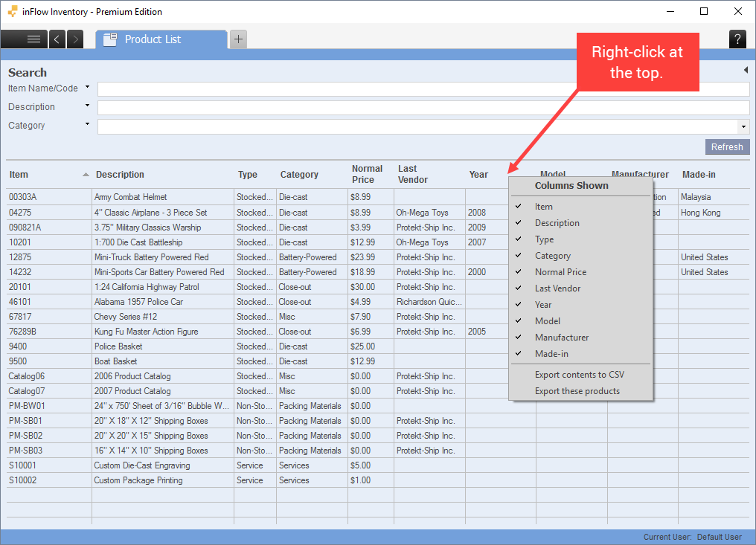Viewport: 756px width, 545px height.
Task: Focus the Description search field
Action: pyautogui.click(x=423, y=108)
